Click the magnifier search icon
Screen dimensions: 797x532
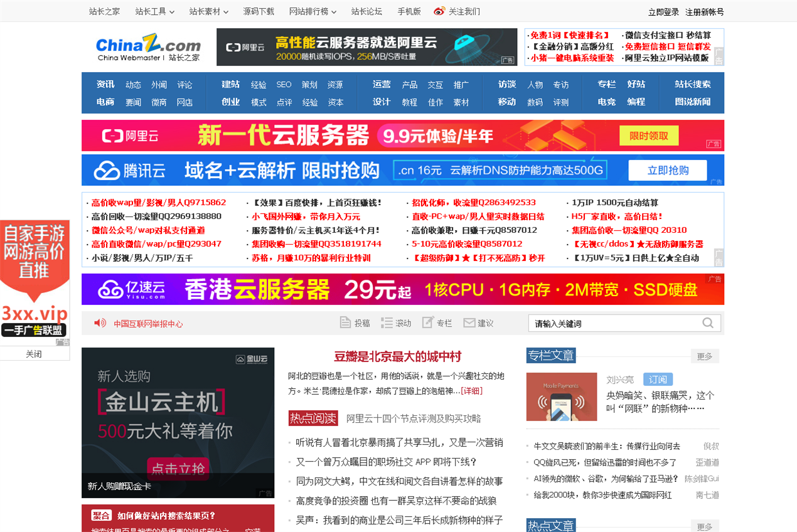708,323
